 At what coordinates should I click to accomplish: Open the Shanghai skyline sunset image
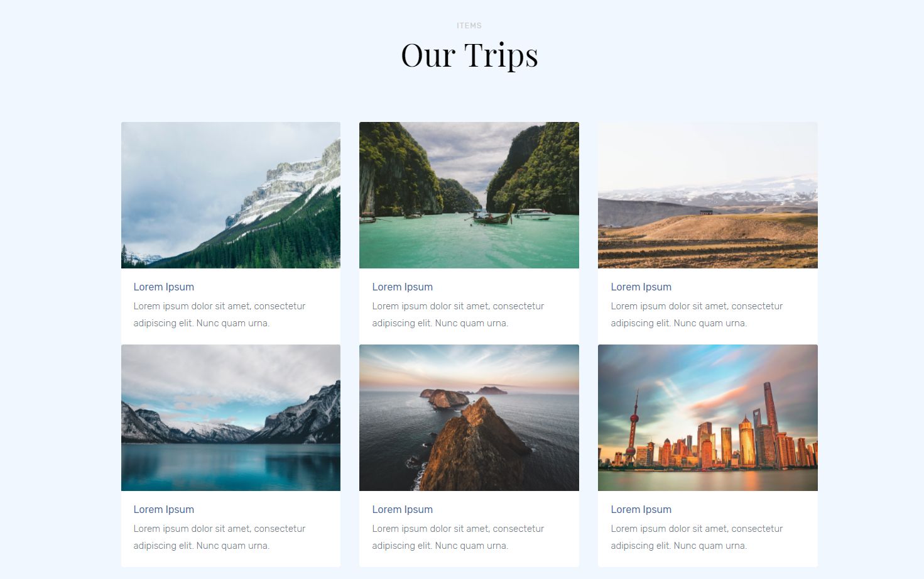tap(708, 417)
